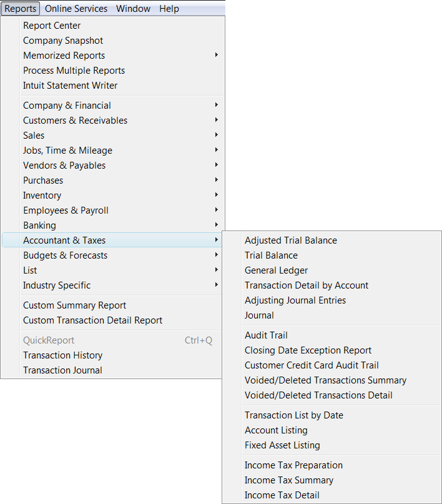Open the Report Center menu item
Viewport: 442px width, 504px height.
tap(52, 26)
